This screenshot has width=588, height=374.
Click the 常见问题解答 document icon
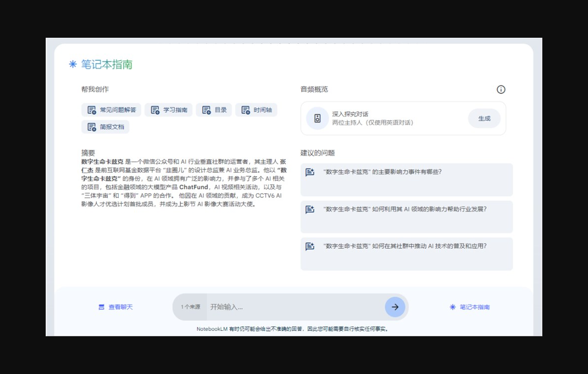(x=91, y=110)
